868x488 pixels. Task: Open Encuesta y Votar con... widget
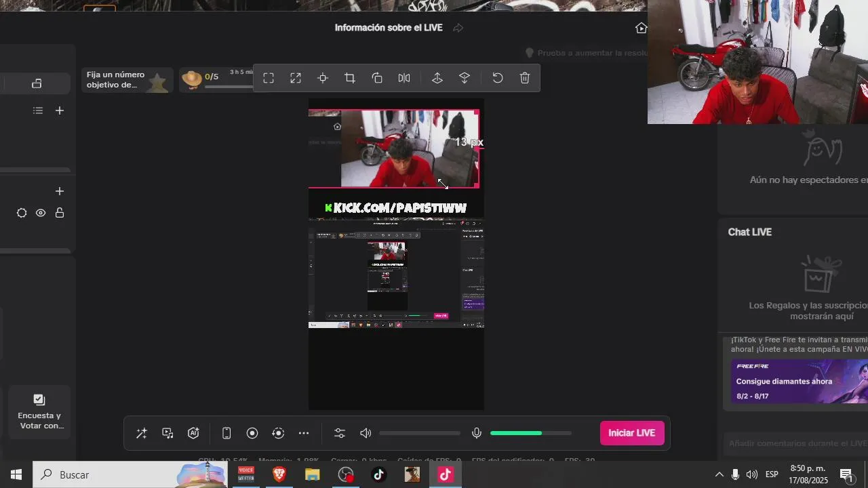[39, 411]
